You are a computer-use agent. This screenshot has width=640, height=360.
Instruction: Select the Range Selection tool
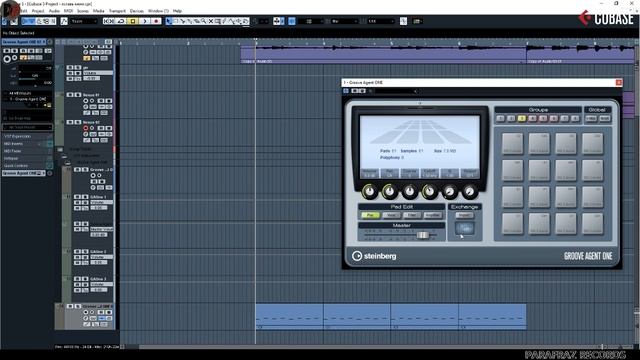[x=176, y=21]
